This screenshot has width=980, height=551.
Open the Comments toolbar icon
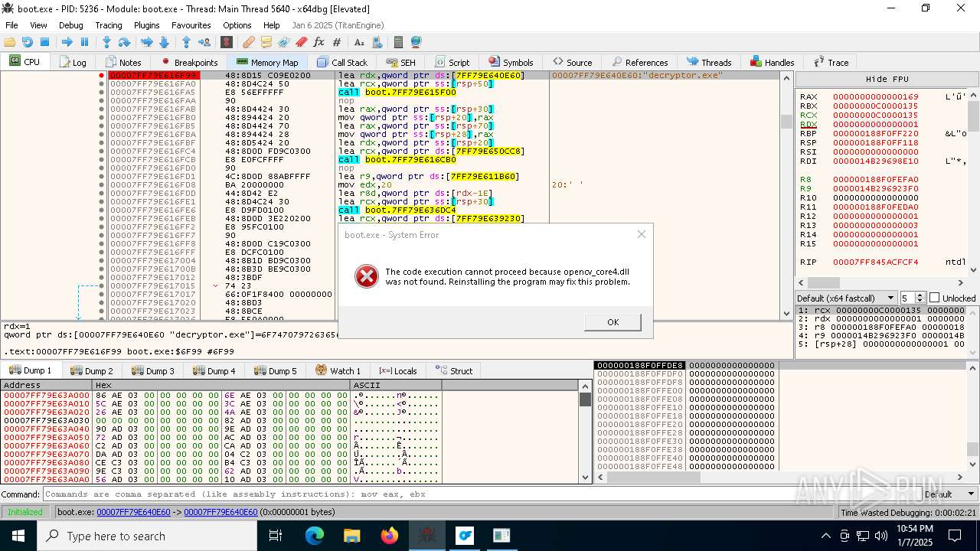click(x=266, y=42)
